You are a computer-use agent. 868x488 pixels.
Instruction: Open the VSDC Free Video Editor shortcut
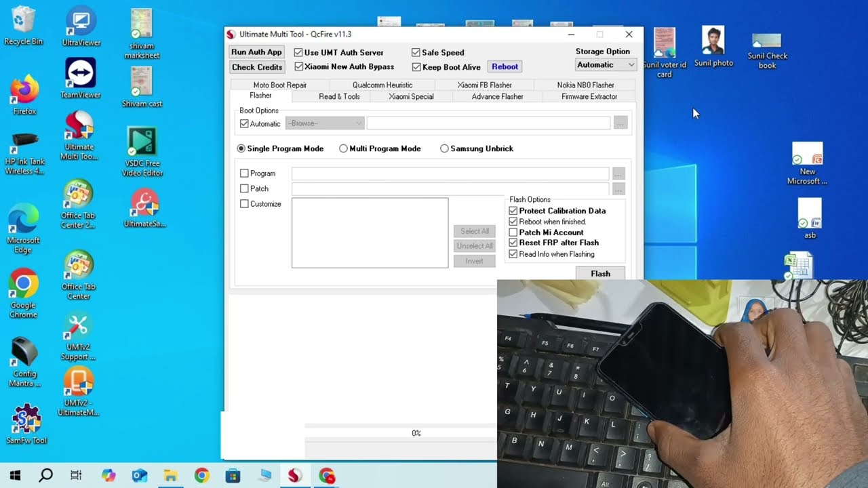point(142,152)
